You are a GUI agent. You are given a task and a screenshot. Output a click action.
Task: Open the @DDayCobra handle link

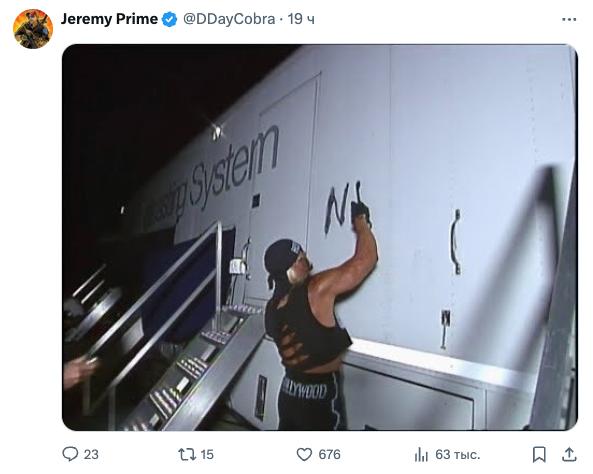tap(229, 19)
